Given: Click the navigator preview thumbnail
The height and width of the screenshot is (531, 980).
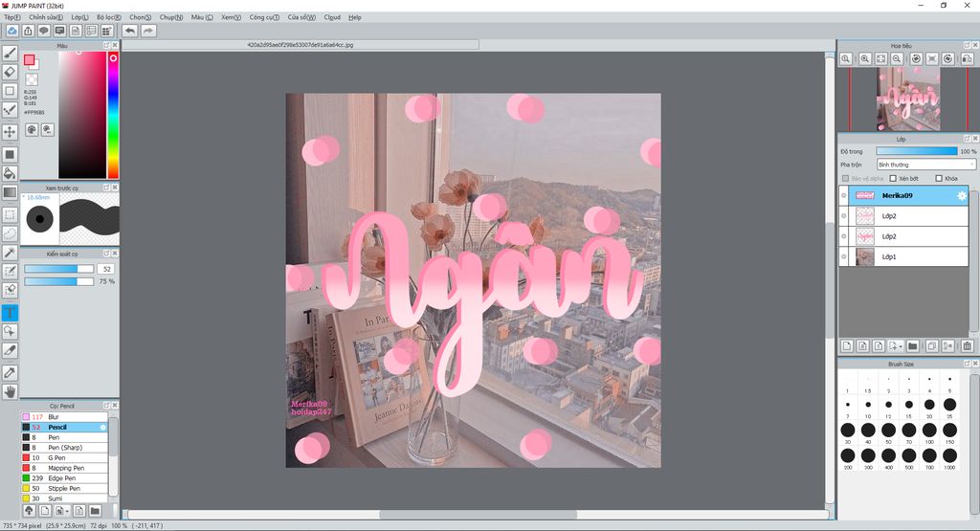Looking at the screenshot, I should [x=907, y=100].
